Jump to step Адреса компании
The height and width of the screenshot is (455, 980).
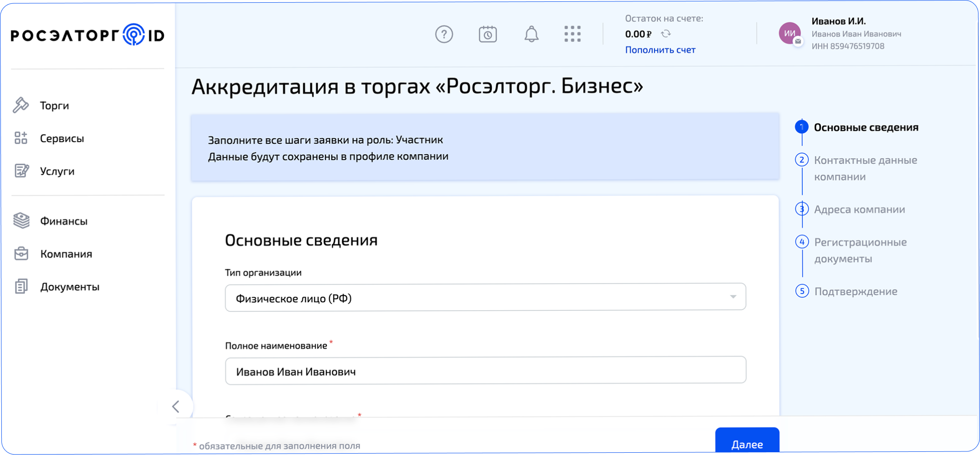click(860, 209)
